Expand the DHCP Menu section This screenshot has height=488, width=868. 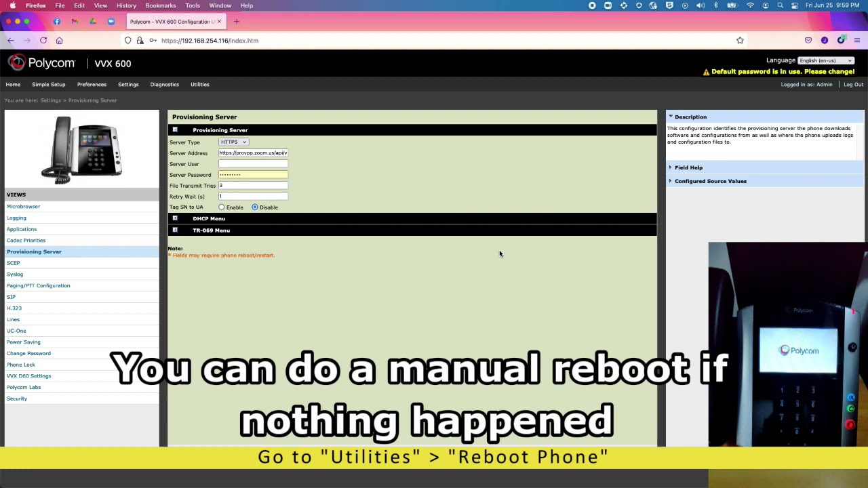pyautogui.click(x=175, y=218)
